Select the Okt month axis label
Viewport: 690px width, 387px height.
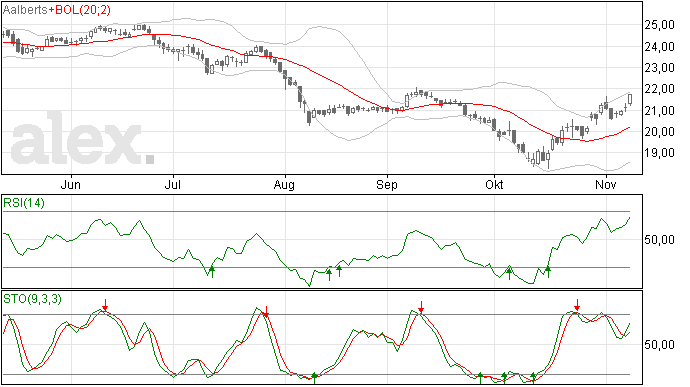pyautogui.click(x=494, y=184)
